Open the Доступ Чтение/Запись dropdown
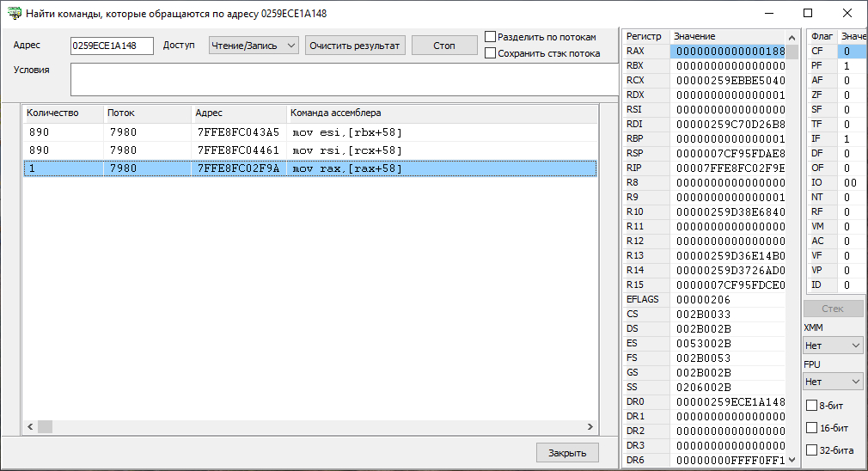Viewport: 868px width, 471px height. (254, 46)
